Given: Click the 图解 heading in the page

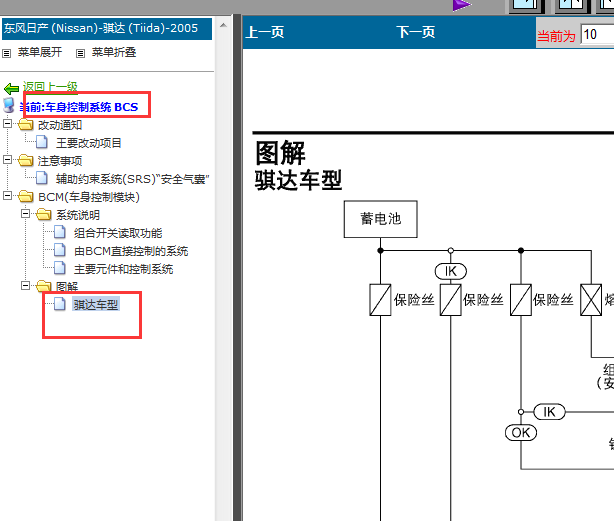Looking at the screenshot, I should pyautogui.click(x=280, y=153).
